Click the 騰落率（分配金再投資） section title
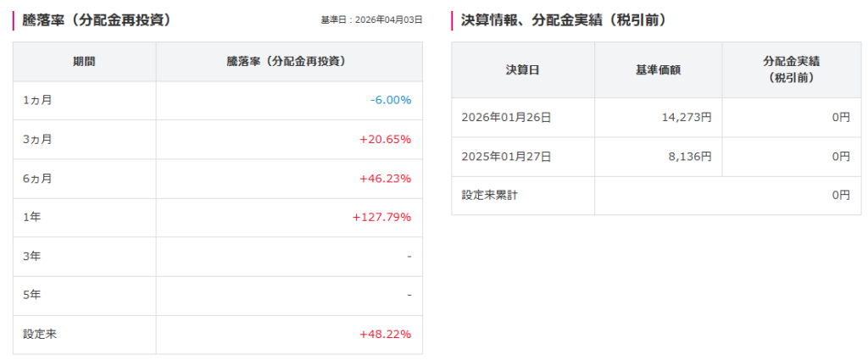 (97, 19)
